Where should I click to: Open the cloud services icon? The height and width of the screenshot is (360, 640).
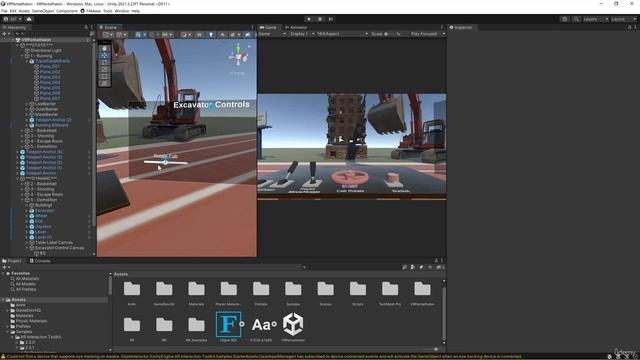pos(29,19)
